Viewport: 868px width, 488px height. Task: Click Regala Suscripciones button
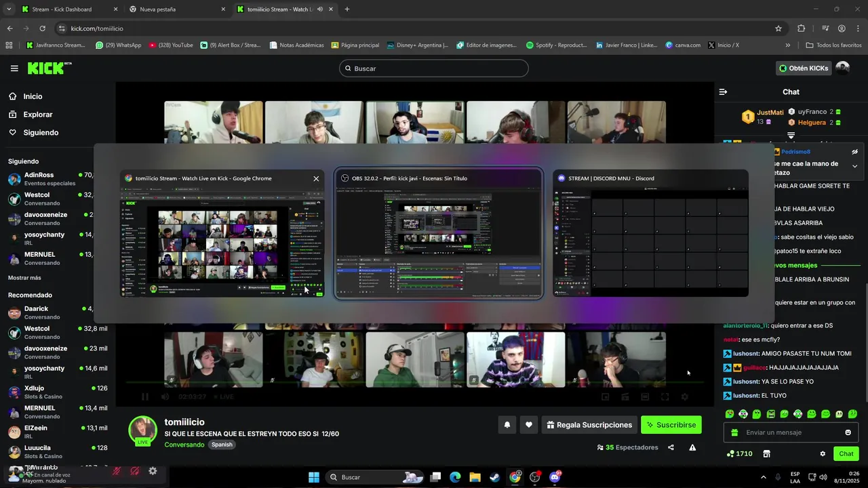point(589,425)
